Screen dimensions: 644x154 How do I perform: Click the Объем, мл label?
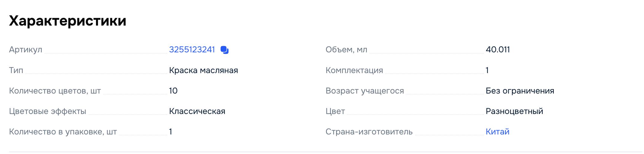(x=346, y=50)
